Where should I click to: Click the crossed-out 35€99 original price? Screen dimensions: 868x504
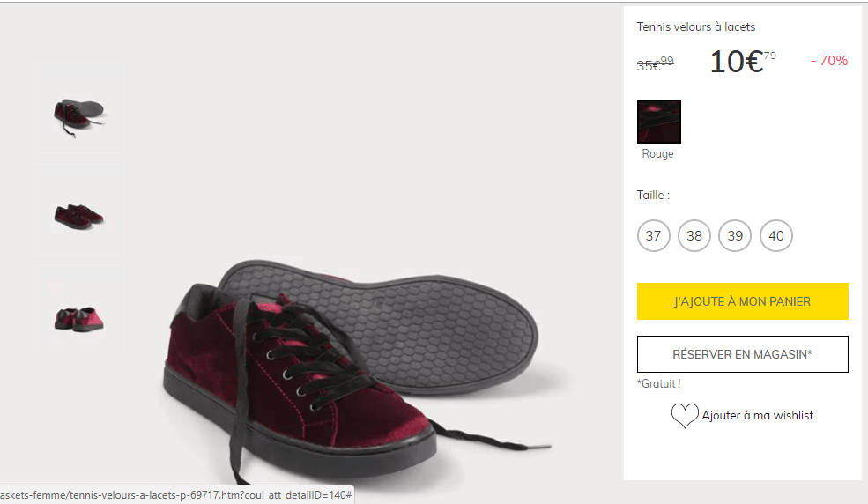(655, 63)
